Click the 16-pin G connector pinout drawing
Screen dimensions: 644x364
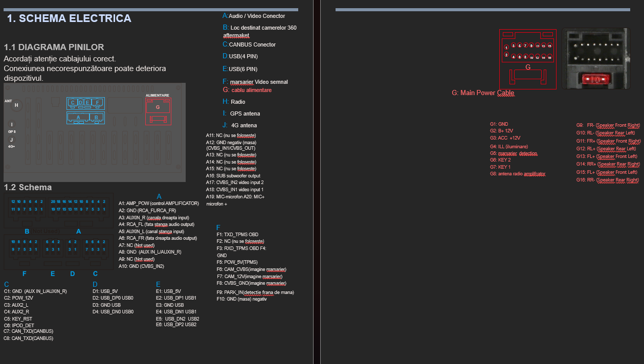[527, 59]
